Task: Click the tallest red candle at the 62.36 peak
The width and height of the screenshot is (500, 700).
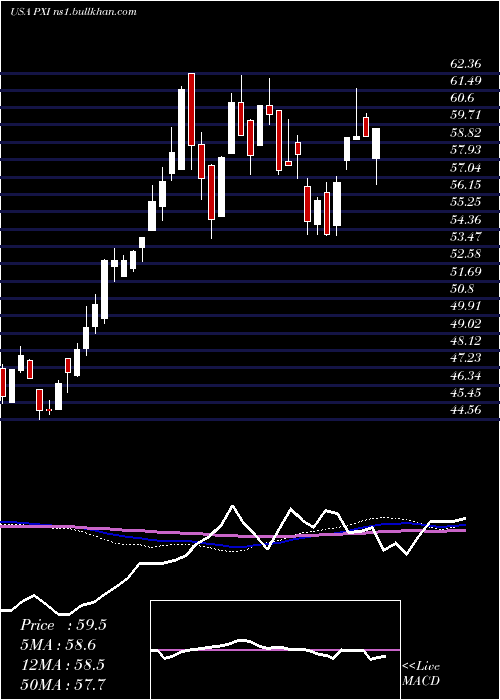Action: pos(191,109)
